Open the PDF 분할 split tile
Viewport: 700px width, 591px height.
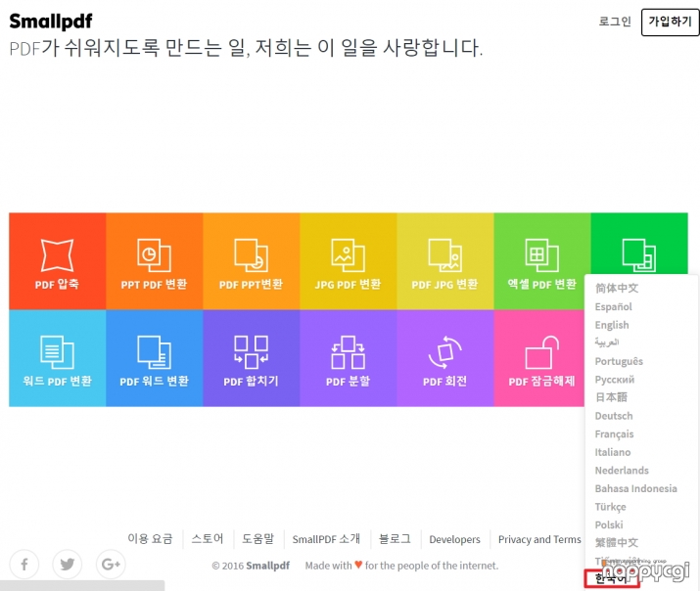[348, 358]
